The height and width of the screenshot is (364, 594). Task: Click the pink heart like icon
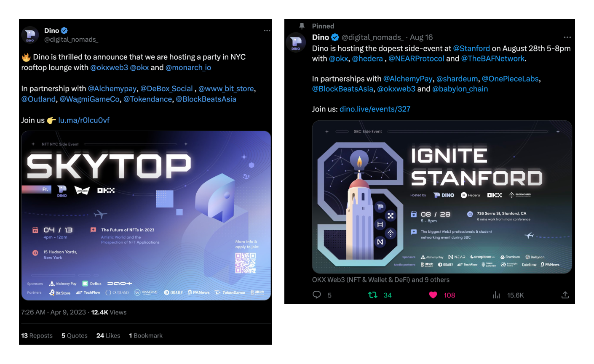tap(433, 295)
